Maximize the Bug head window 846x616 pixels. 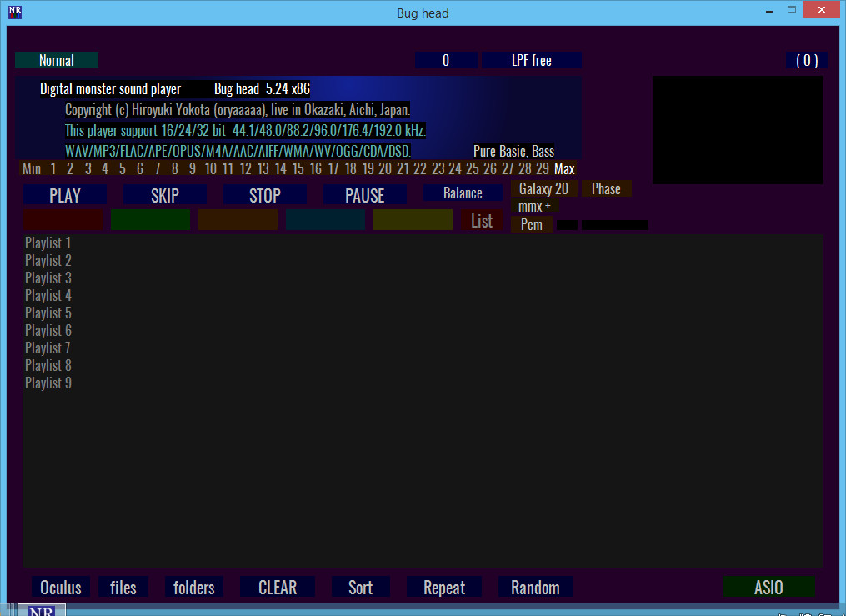(x=792, y=10)
